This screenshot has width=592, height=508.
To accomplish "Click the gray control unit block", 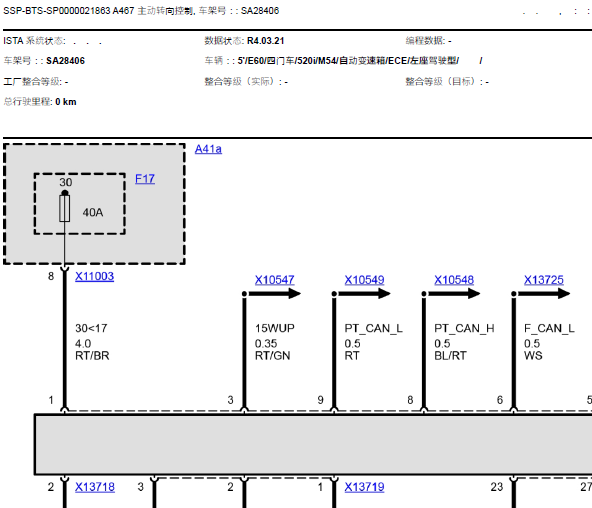I will click(313, 444).
